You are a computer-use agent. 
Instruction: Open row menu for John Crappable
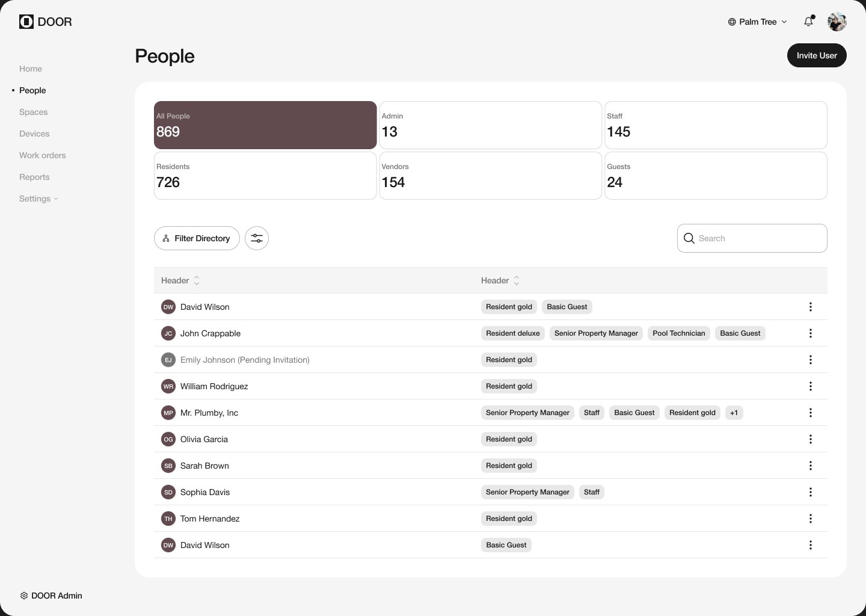point(811,333)
